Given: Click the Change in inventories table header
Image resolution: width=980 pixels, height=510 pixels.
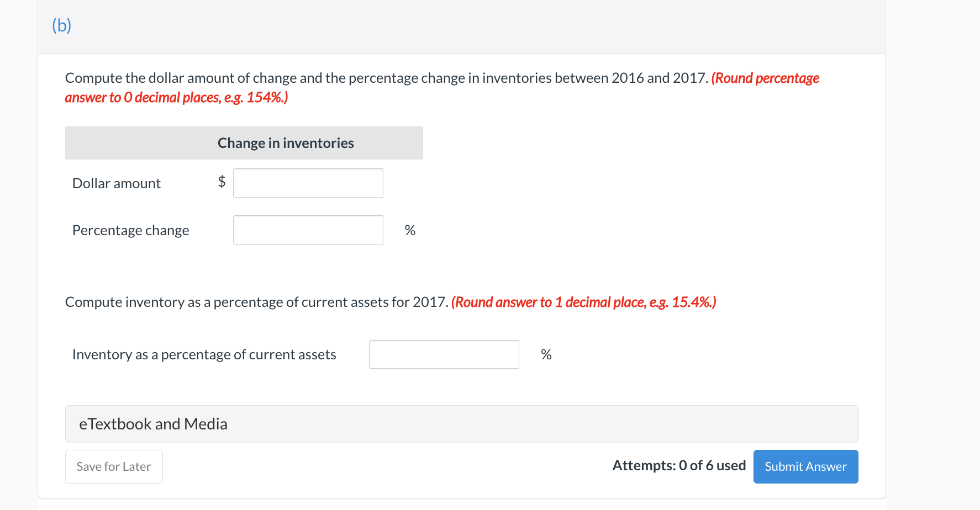Looking at the screenshot, I should point(285,142).
